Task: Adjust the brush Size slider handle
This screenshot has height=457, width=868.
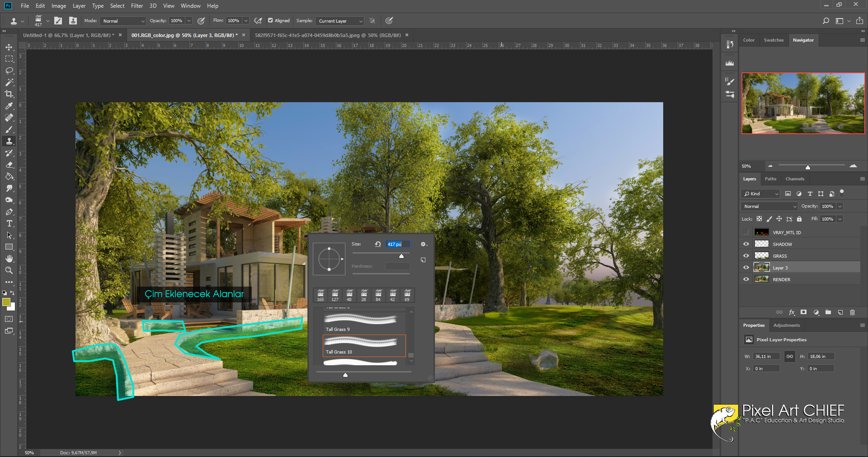Action: 401,256
